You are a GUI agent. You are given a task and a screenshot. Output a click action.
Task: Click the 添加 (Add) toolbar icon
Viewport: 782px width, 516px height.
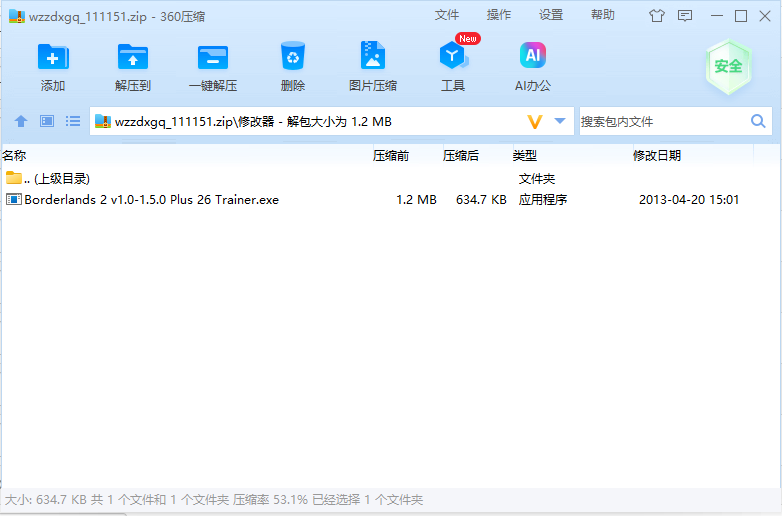coord(53,57)
